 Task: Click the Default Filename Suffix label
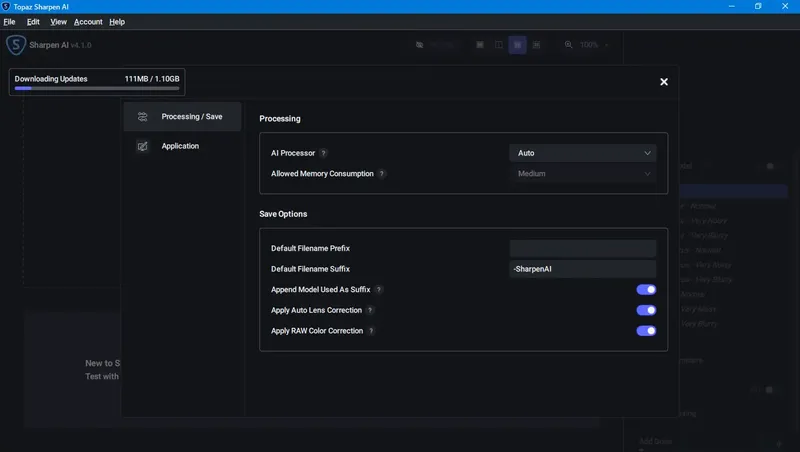click(x=310, y=269)
